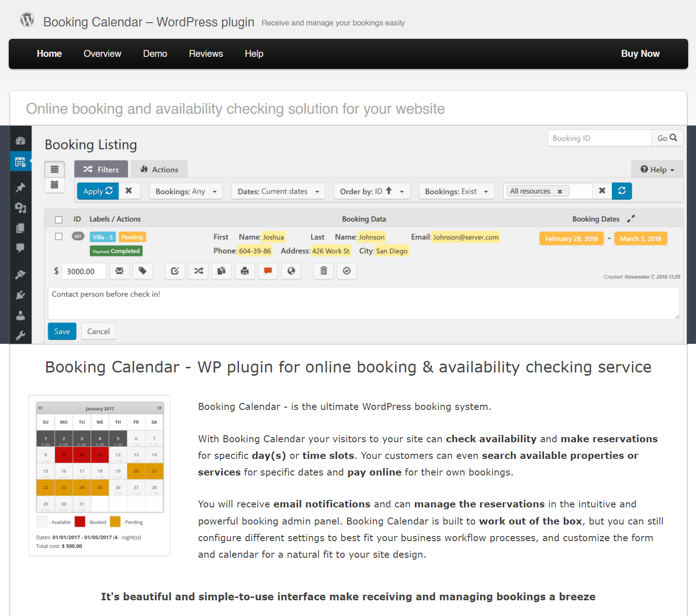Approve booking using the check circle icon
Viewport: 696px width, 616px height.
[346, 271]
